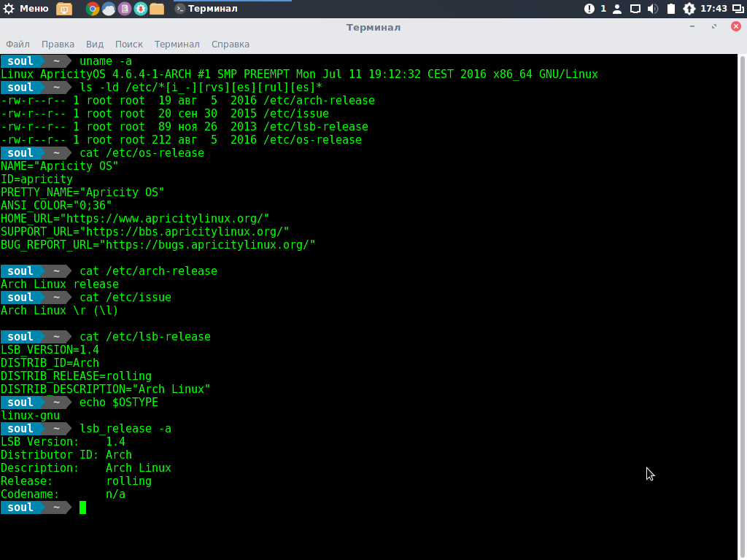Click the 'lsb_release -a' command
Screen dimensions: 747x560
pyautogui.click(x=125, y=429)
